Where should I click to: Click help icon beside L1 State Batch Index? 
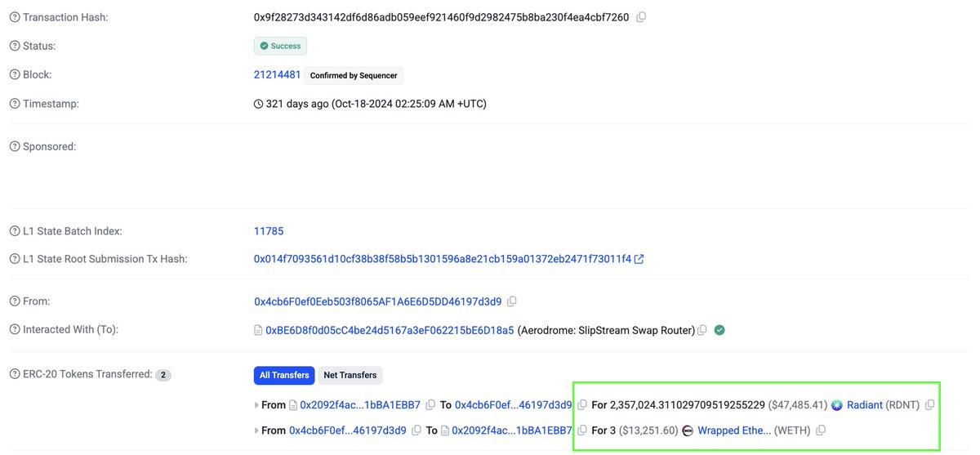[x=14, y=231]
